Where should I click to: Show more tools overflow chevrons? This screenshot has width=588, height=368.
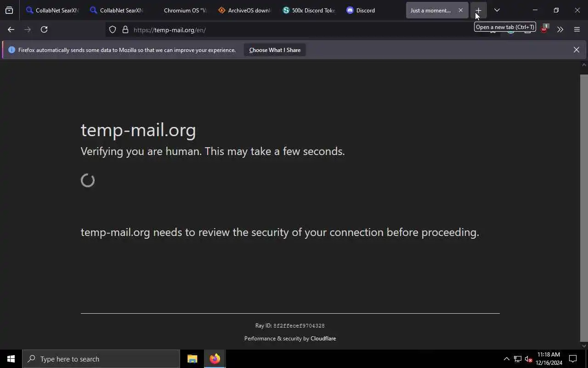coord(560,29)
